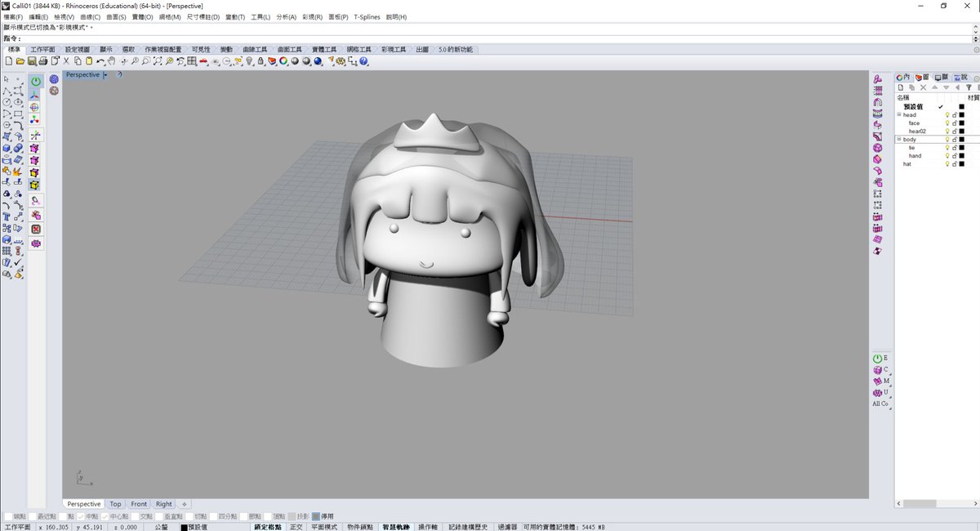Click the green power T-Splines icon

click(x=36, y=82)
